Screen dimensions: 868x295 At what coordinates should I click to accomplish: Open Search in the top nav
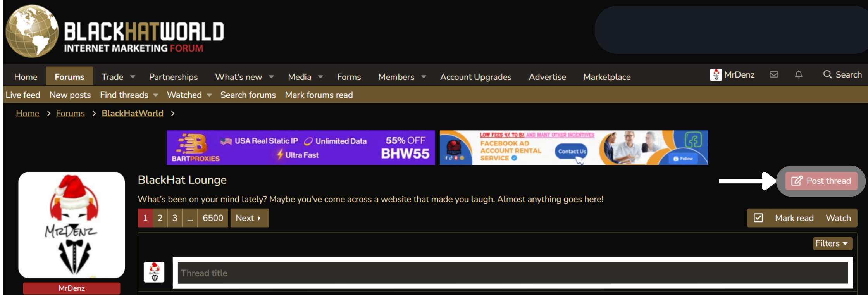pos(842,74)
